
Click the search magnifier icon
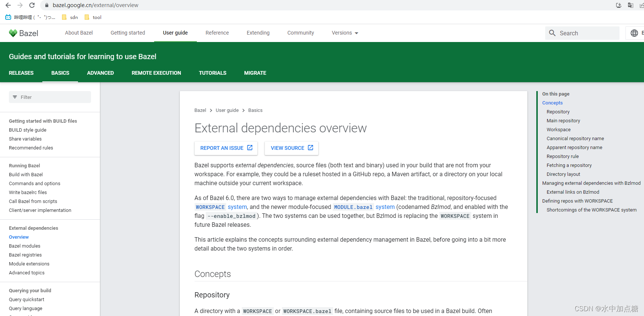[x=552, y=33]
